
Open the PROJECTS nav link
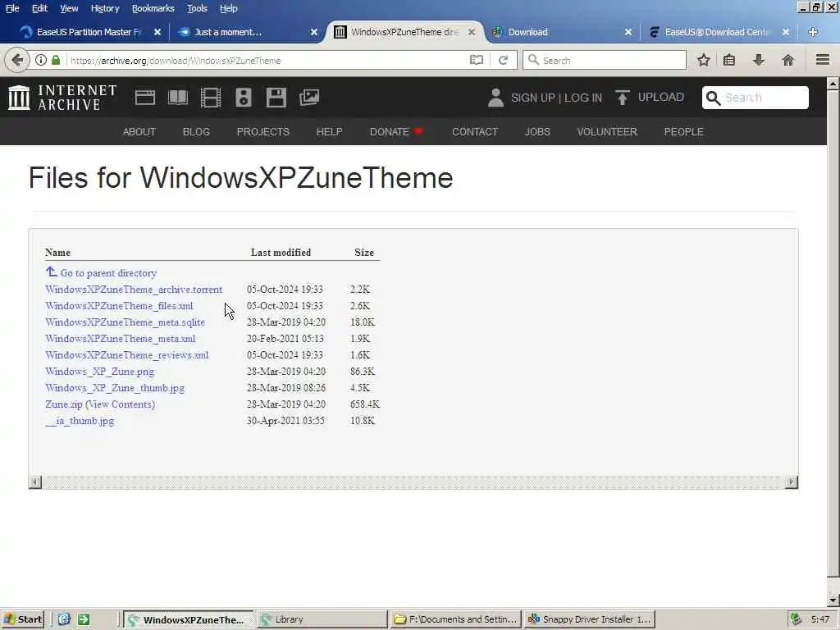coord(263,132)
